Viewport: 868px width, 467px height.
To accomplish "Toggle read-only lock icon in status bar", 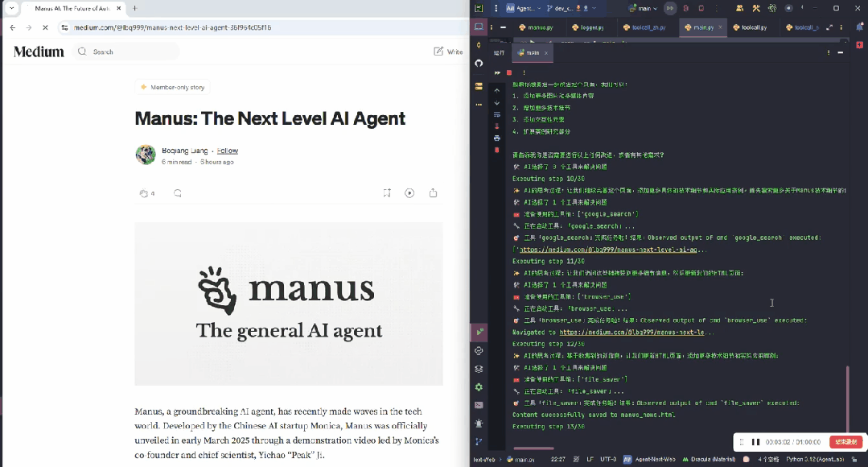I will click(x=854, y=459).
